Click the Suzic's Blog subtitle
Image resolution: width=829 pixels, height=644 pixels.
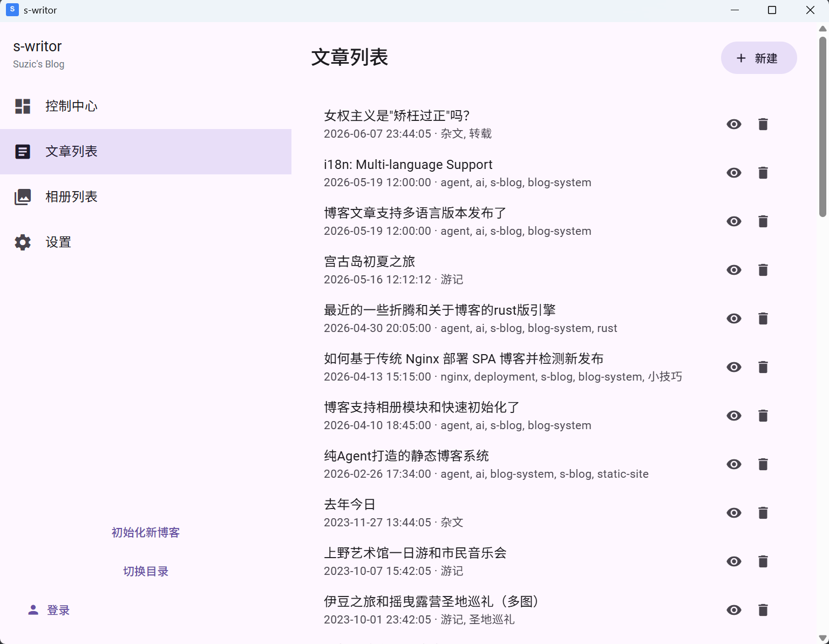(38, 64)
